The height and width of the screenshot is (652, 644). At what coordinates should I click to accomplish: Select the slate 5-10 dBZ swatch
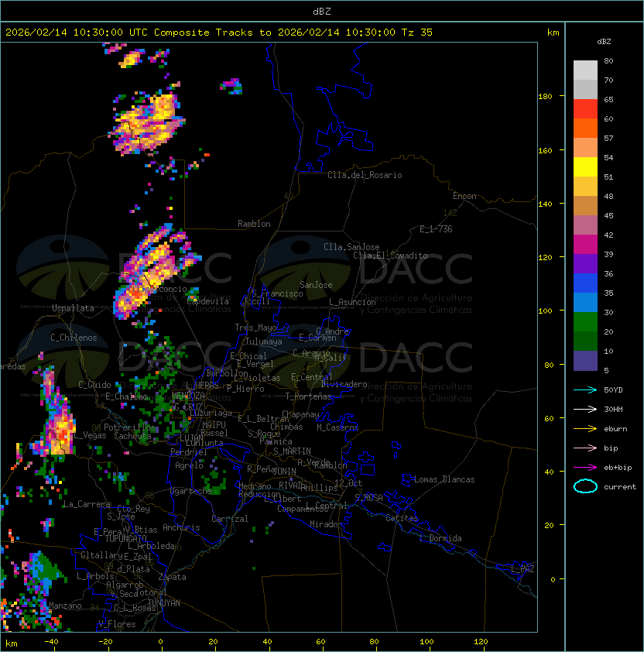[585, 361]
